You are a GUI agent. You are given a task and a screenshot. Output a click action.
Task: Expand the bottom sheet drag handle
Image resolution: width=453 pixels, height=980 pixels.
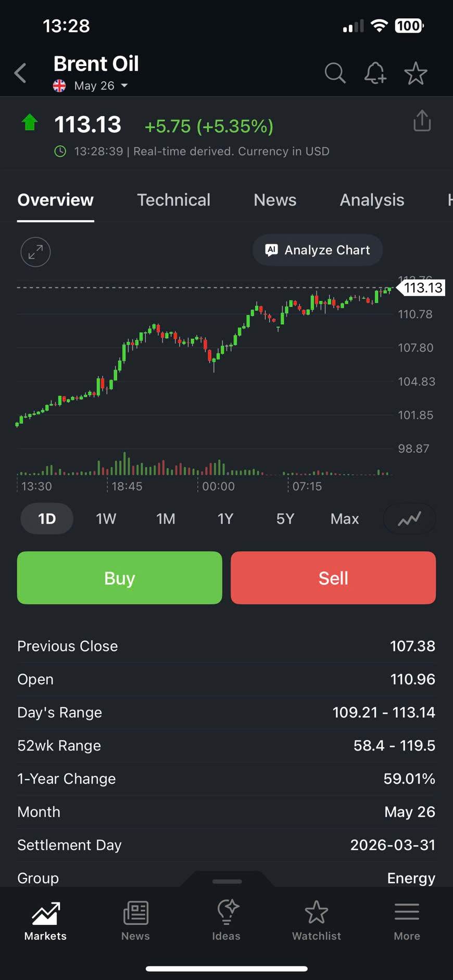tap(227, 881)
